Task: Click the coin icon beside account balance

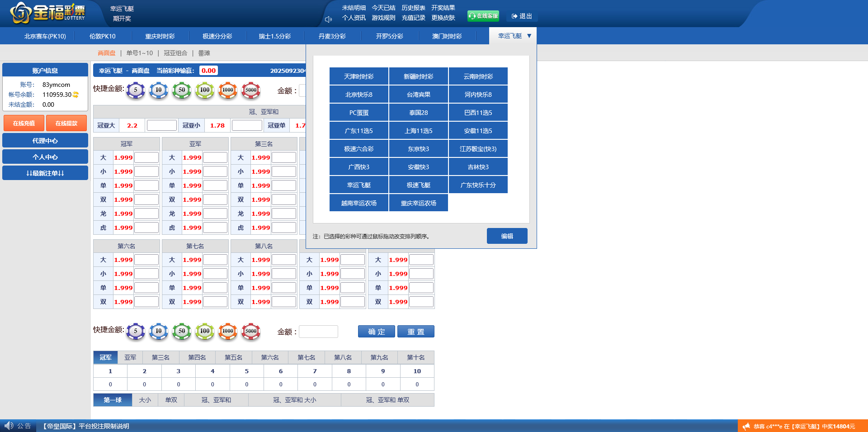Action: pyautogui.click(x=76, y=95)
